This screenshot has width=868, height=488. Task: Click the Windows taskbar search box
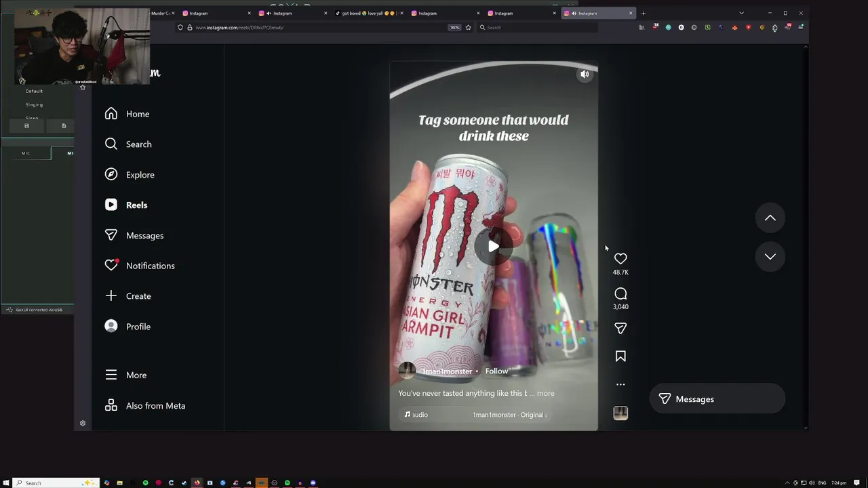56,483
